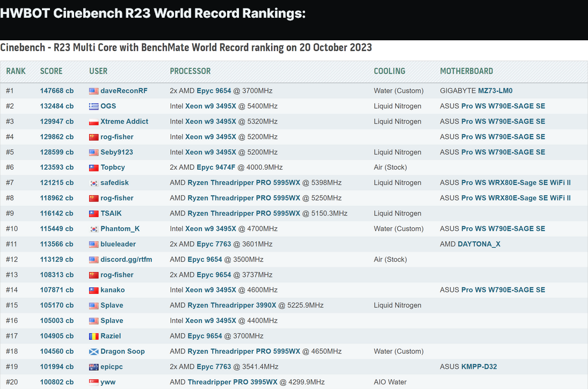Open the 108313 cb score entry
The image size is (588, 389).
click(x=56, y=275)
